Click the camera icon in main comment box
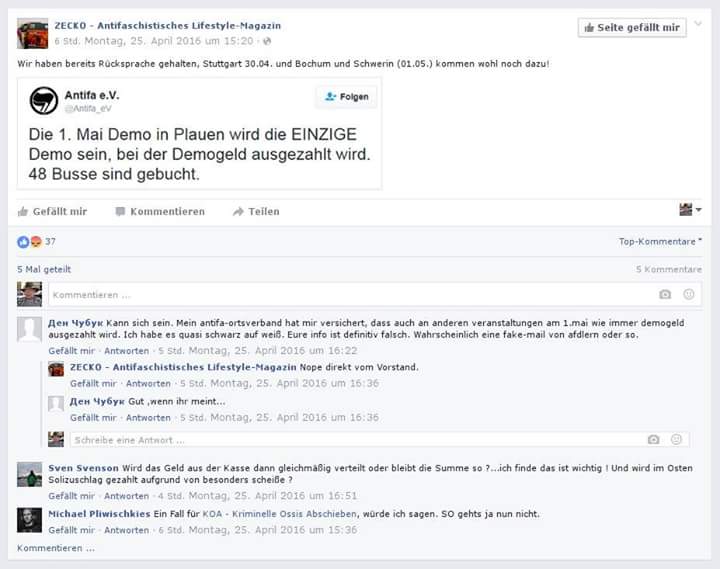Image resolution: width=720 pixels, height=569 pixels. click(x=665, y=294)
